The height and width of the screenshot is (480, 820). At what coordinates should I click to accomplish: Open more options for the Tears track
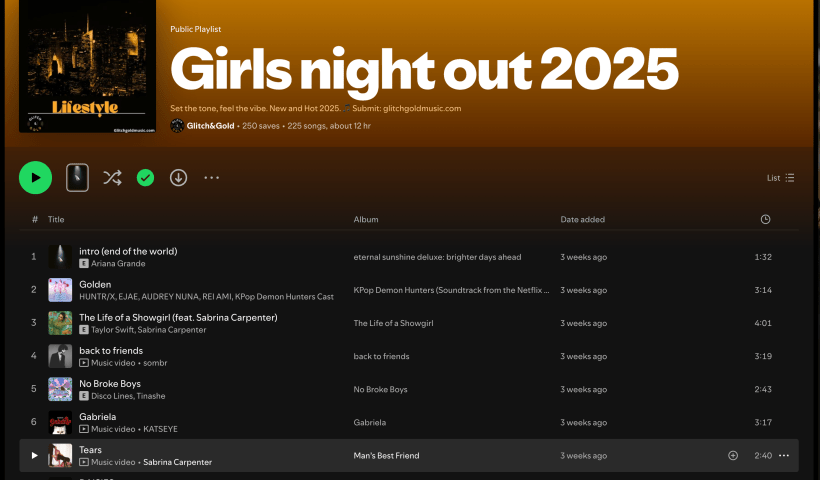tap(783, 456)
